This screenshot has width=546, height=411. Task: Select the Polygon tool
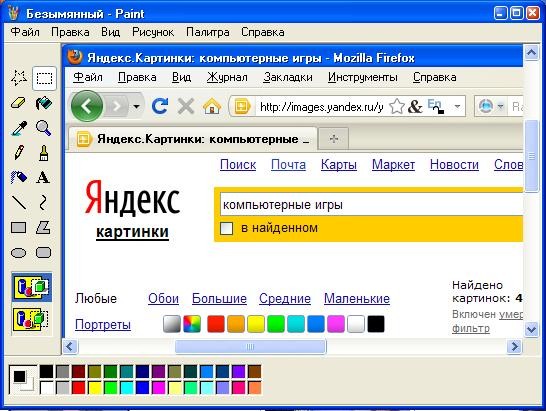click(44, 227)
